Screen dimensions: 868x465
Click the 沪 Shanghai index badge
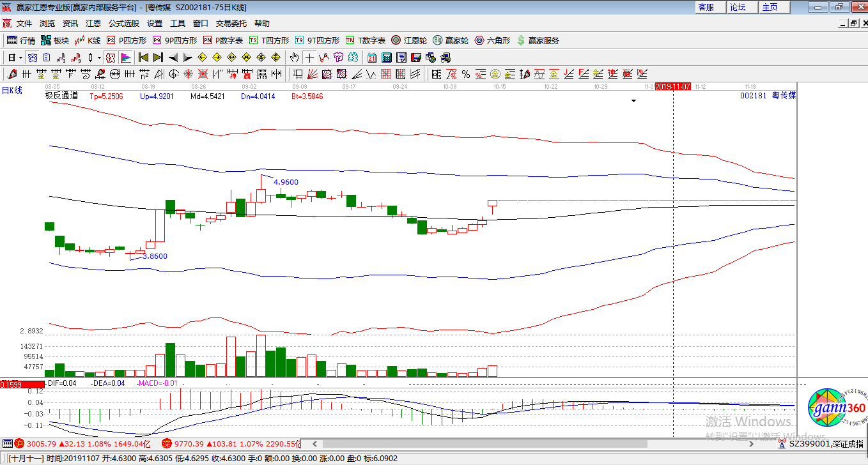(19, 443)
